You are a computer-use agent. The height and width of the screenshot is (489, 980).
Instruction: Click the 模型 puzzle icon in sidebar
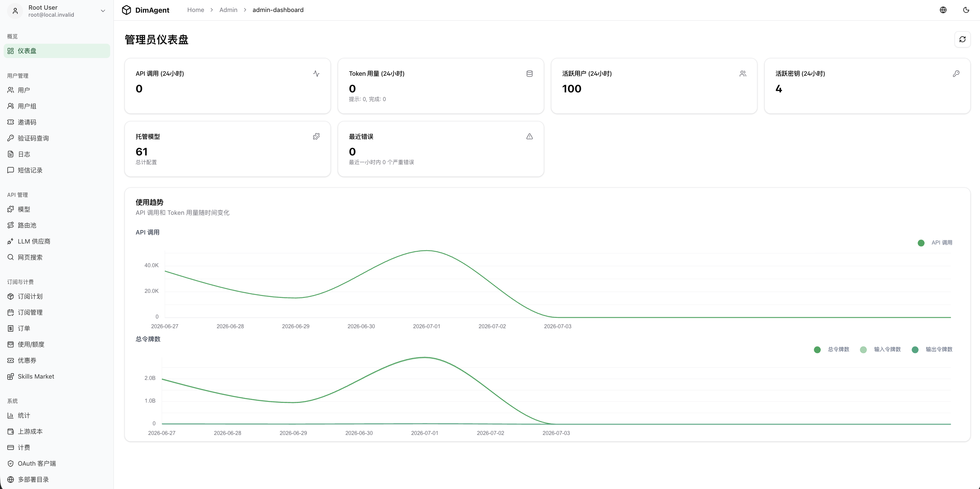(x=11, y=209)
